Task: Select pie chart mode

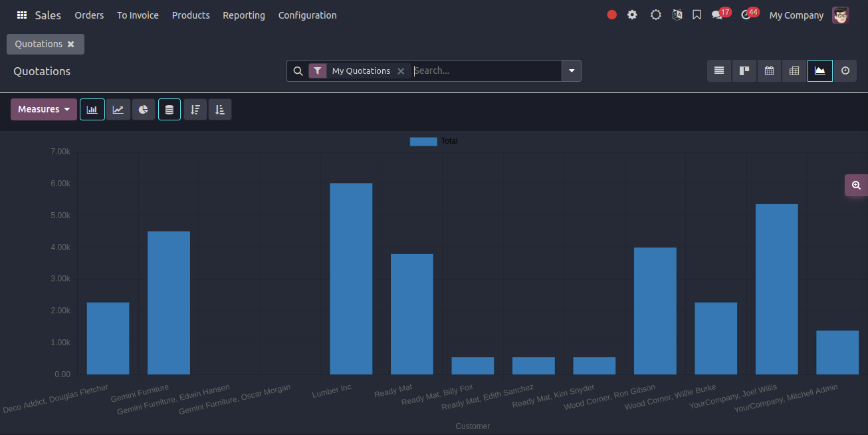Action: [144, 109]
